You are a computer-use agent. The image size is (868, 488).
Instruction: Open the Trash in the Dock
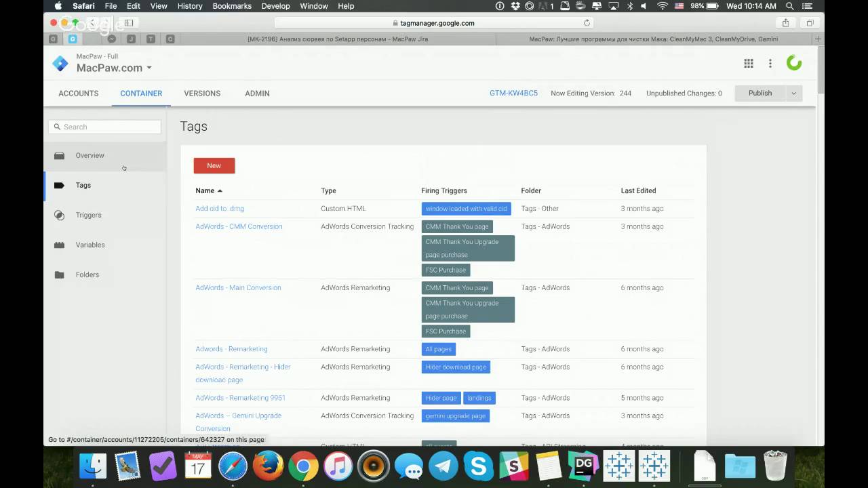[775, 466]
